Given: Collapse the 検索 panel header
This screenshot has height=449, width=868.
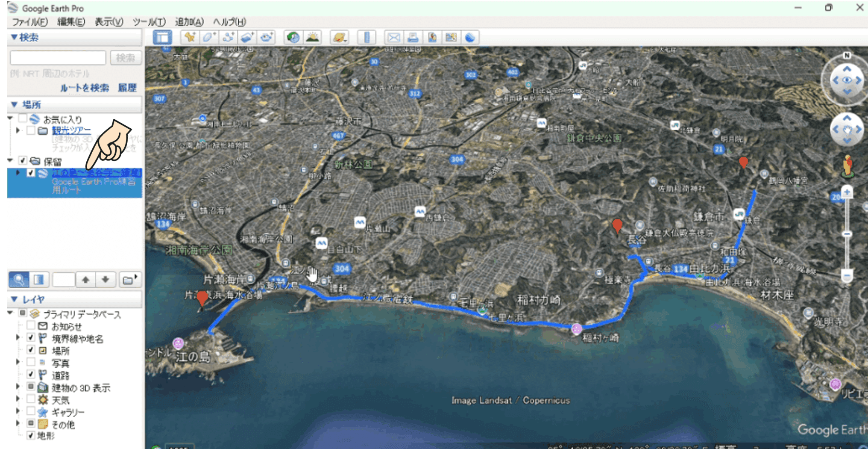Looking at the screenshot, I should pyautogui.click(x=15, y=38).
